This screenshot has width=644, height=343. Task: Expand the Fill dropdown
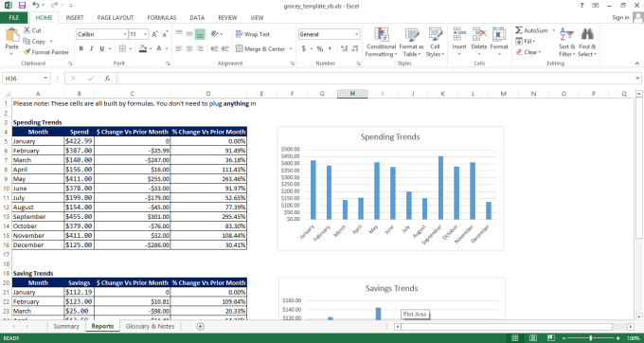[534, 41]
